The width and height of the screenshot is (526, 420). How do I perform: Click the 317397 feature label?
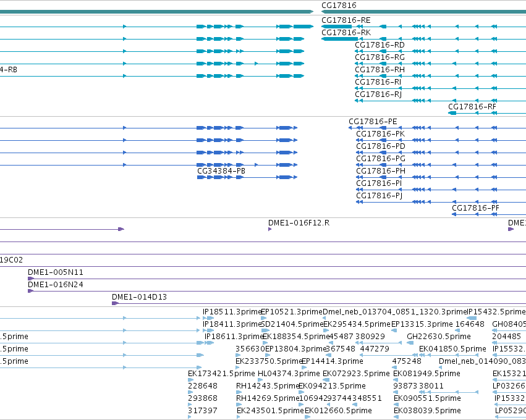(203, 411)
